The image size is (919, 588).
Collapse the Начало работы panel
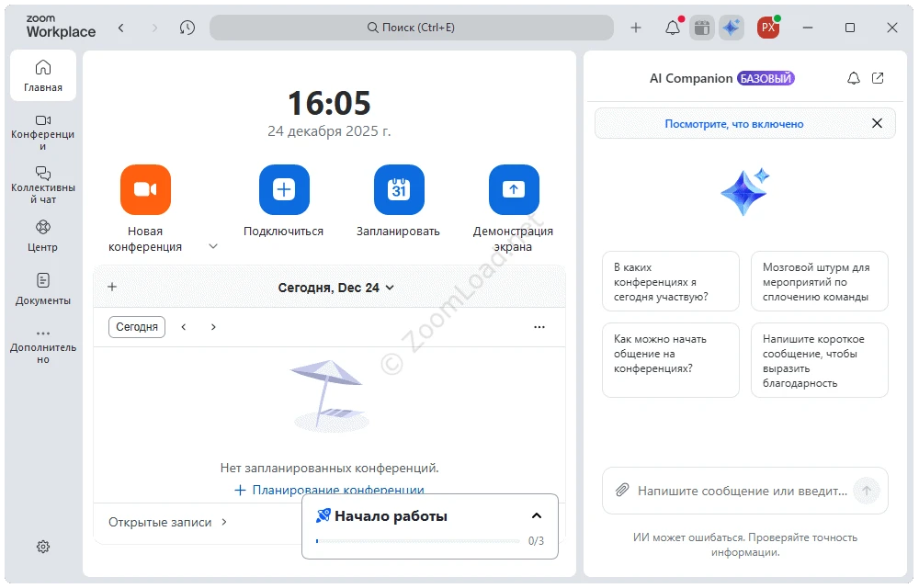tap(537, 516)
